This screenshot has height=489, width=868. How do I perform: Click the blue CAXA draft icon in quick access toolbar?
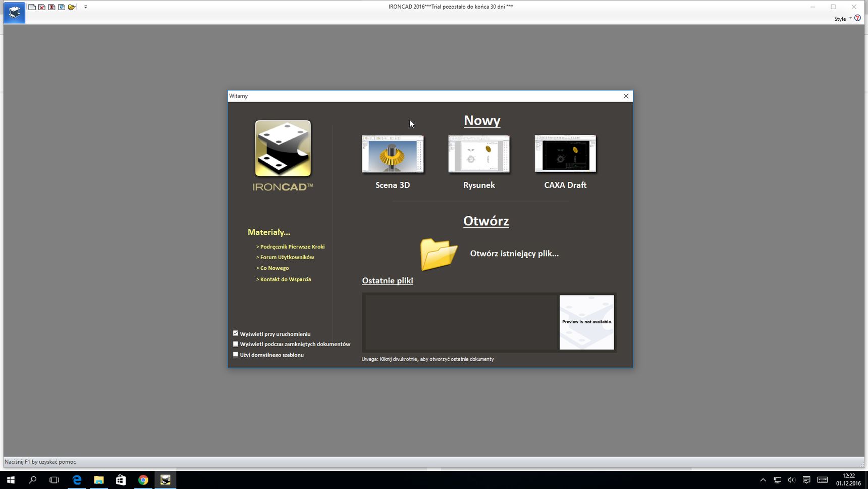click(x=62, y=7)
